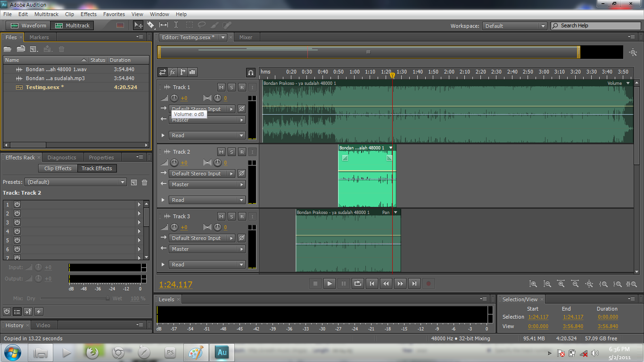This screenshot has height=362, width=644.
Task: Mute Track 1
Action: (221, 87)
